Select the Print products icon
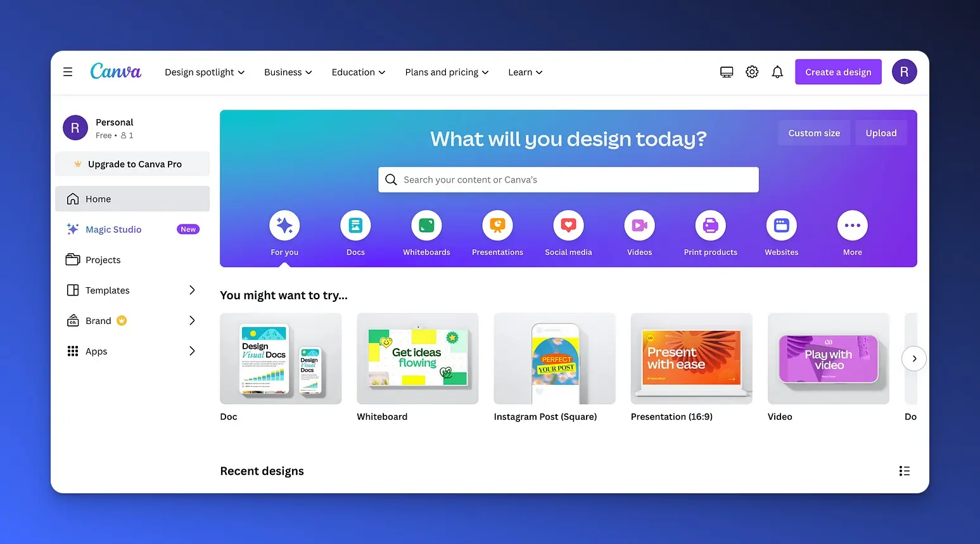 point(710,226)
